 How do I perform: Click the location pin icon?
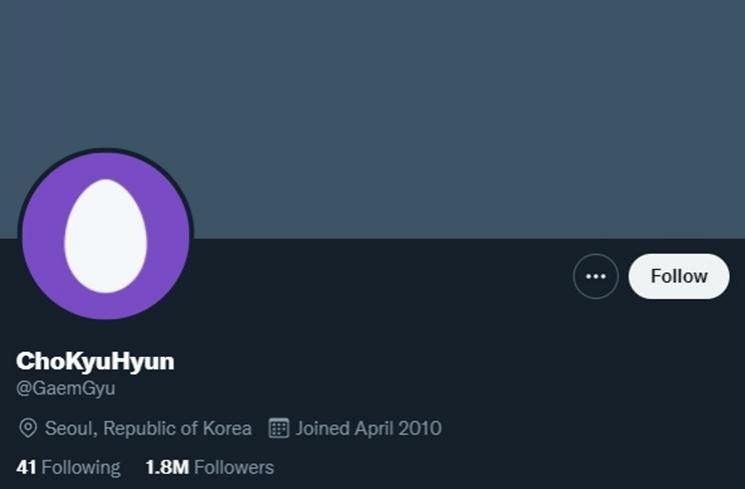[x=28, y=428]
